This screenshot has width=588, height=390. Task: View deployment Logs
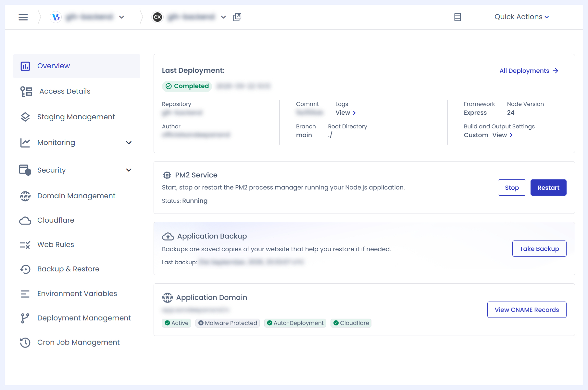tap(346, 113)
